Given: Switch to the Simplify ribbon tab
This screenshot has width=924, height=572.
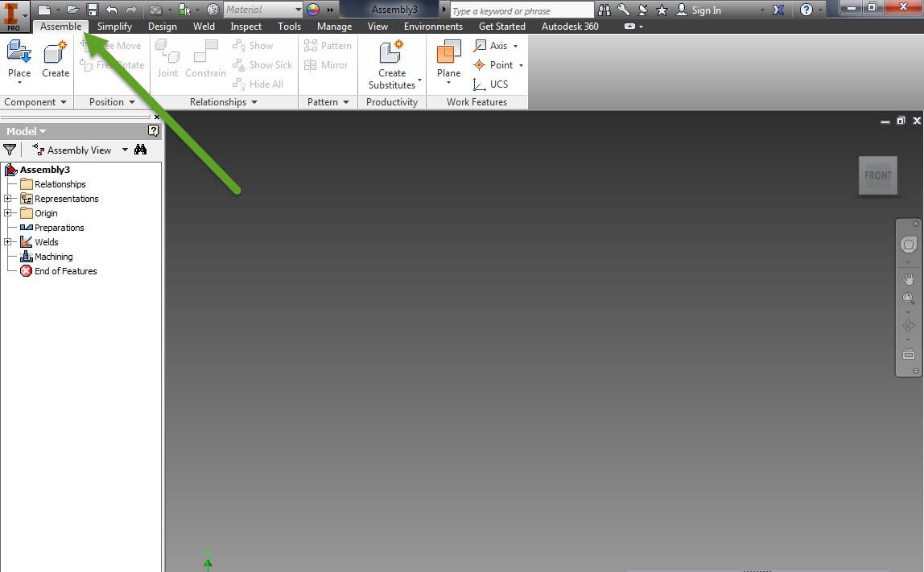Looking at the screenshot, I should click(x=113, y=26).
